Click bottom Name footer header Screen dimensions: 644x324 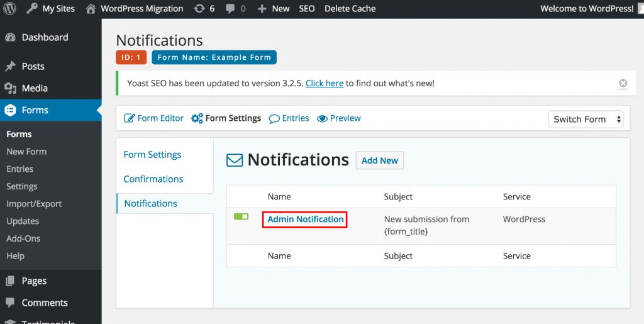[279, 256]
